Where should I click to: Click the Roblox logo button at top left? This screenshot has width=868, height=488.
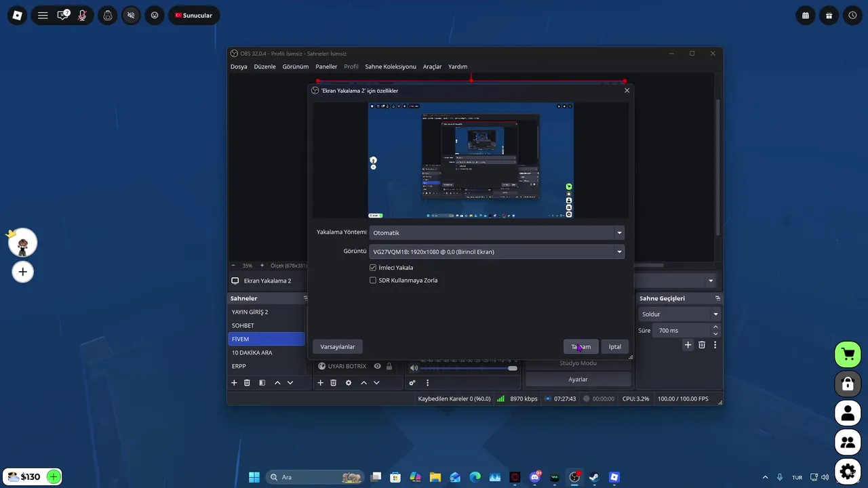[x=18, y=15]
